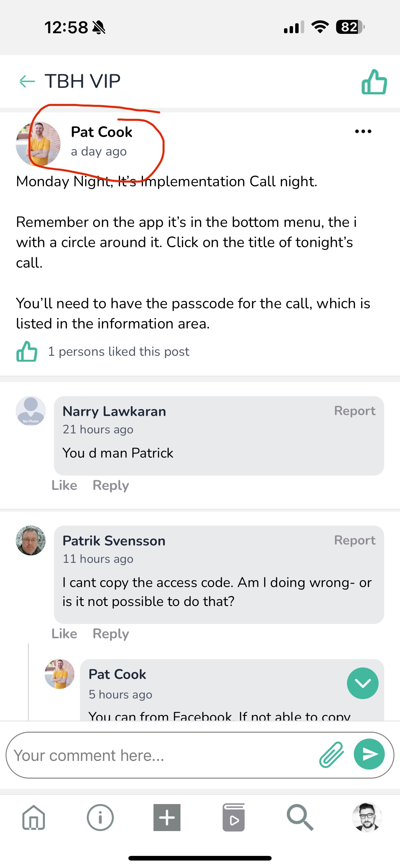Send the comment with the paper-plane button
This screenshot has height=868, width=400.
pos(369,754)
